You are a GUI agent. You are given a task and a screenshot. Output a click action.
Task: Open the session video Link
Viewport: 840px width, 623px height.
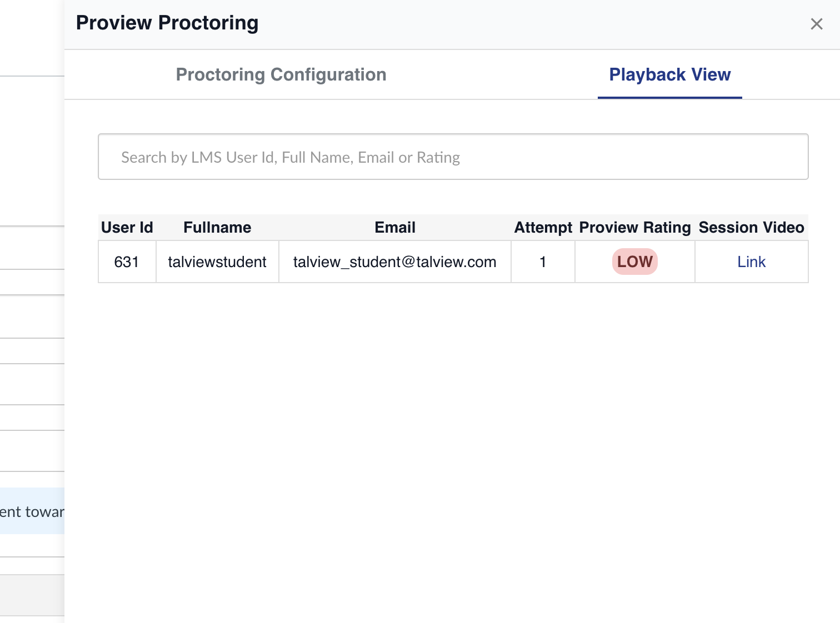pyautogui.click(x=751, y=262)
